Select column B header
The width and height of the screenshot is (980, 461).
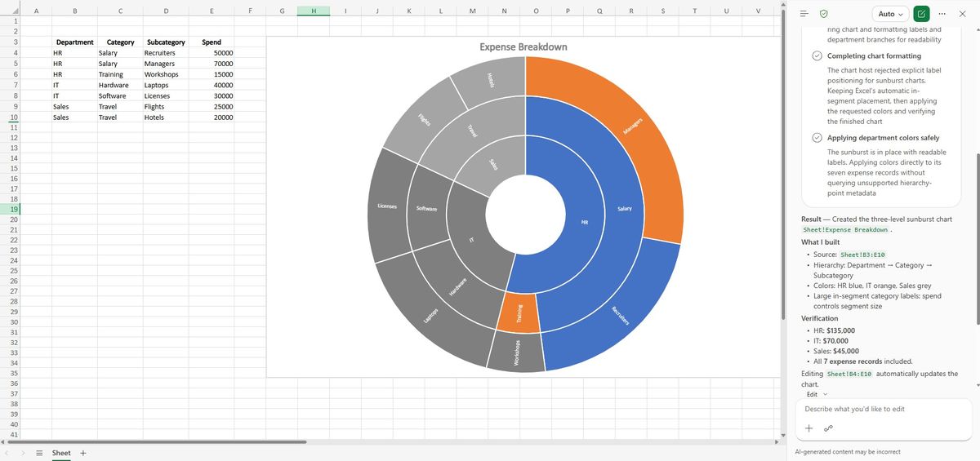(75, 11)
